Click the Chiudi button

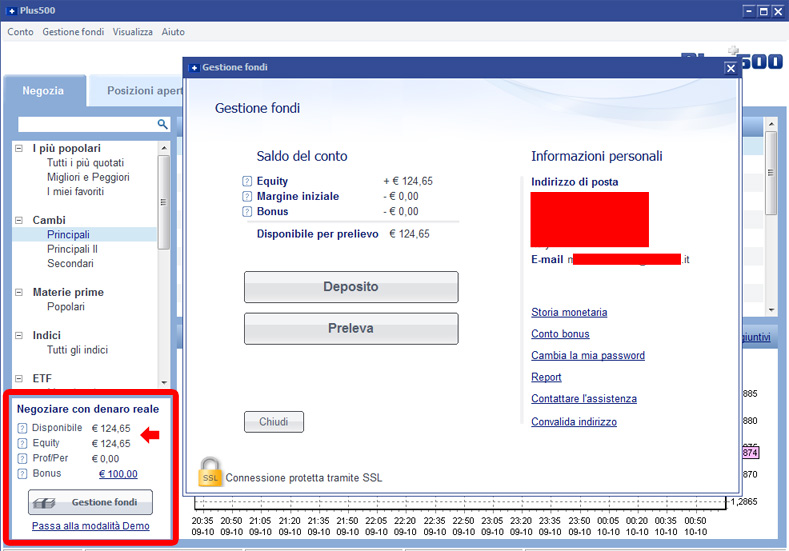(274, 422)
